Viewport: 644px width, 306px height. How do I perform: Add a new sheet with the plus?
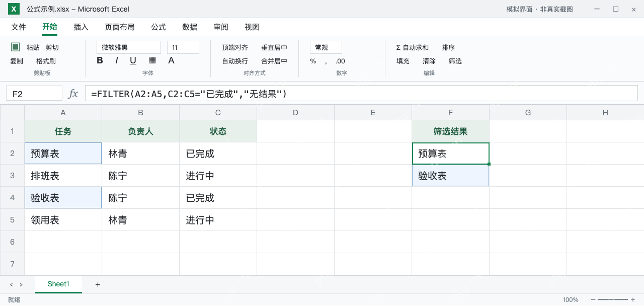click(x=98, y=285)
